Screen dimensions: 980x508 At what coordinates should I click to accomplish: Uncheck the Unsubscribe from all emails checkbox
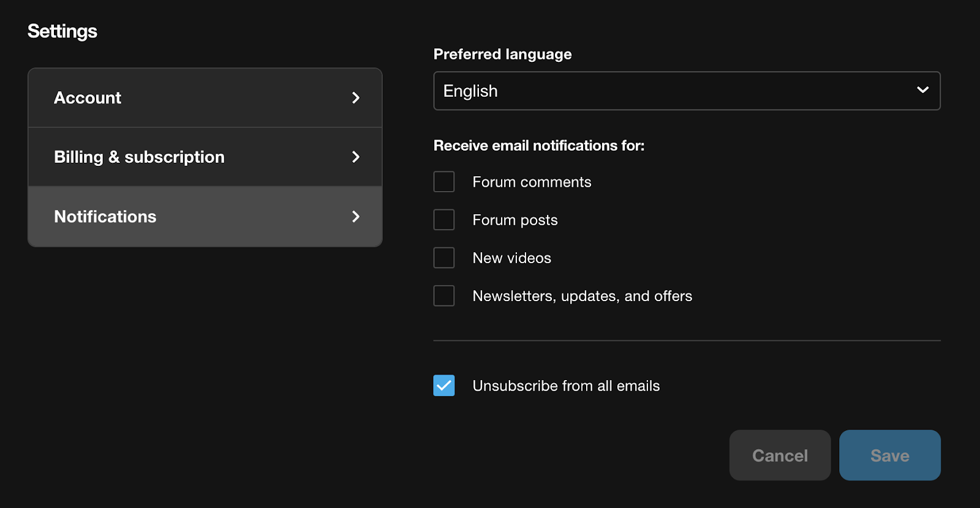pyautogui.click(x=444, y=386)
